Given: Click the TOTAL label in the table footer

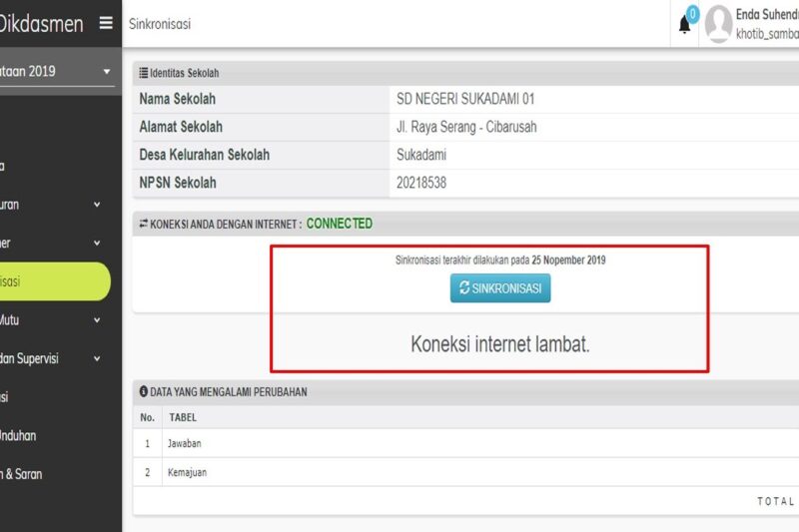Looking at the screenshot, I should click(776, 501).
